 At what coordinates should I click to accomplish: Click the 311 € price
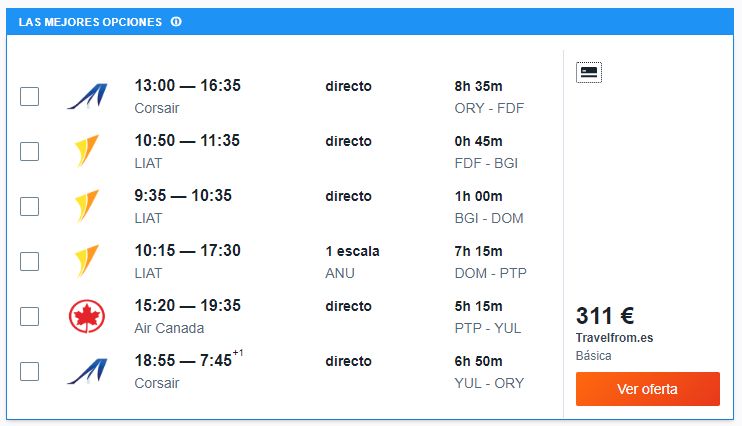click(605, 316)
